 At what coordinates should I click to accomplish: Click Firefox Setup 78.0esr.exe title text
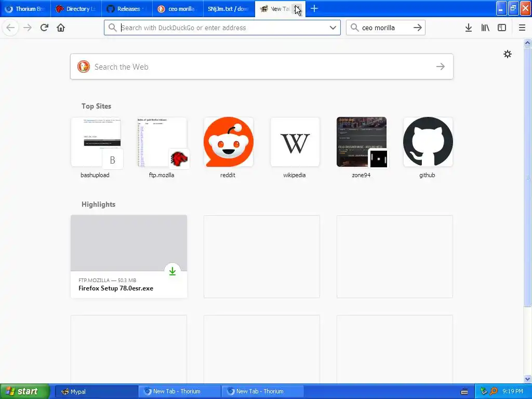coord(116,288)
